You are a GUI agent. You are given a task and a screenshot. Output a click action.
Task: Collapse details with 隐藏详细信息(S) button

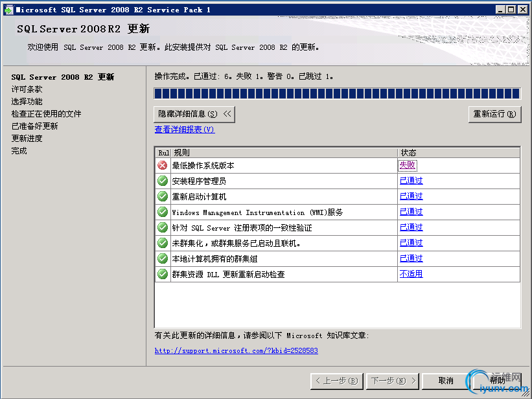point(194,114)
